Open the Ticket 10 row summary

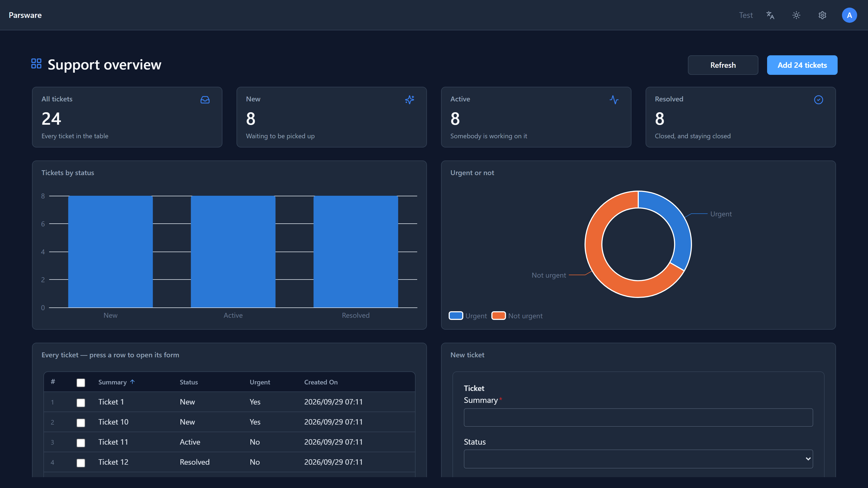(113, 422)
